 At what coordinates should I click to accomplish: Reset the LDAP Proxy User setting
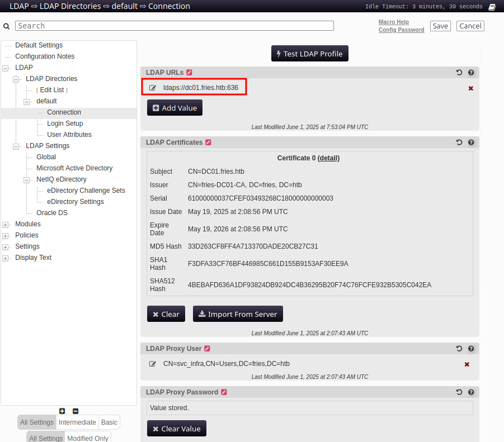[x=459, y=349]
